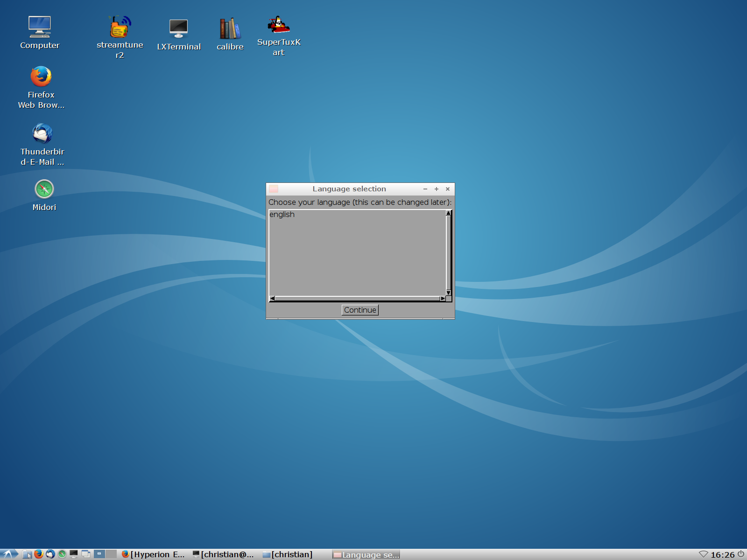Open the network status tray icon

pos(703,554)
